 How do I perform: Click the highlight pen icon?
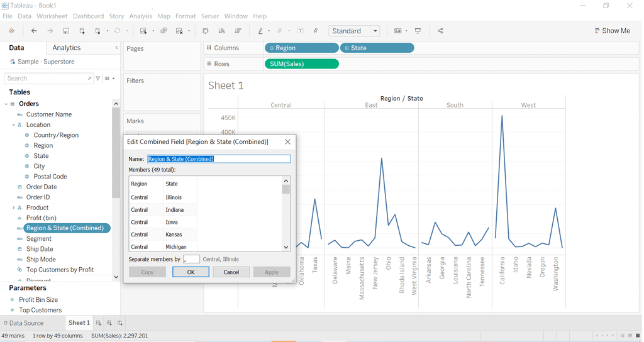[260, 31]
